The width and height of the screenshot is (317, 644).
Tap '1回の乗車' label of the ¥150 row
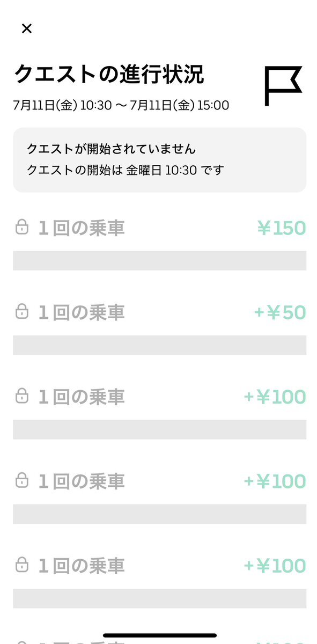(82, 228)
